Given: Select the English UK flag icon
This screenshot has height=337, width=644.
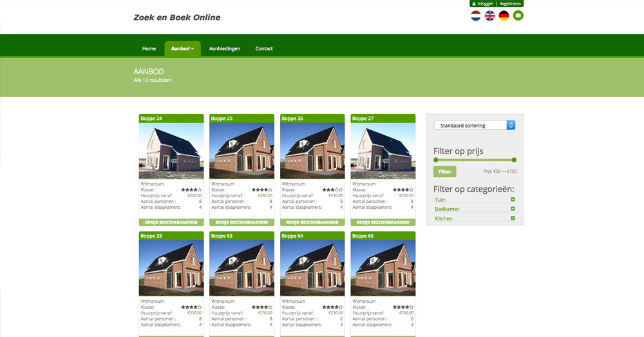Looking at the screenshot, I should coord(490,15).
